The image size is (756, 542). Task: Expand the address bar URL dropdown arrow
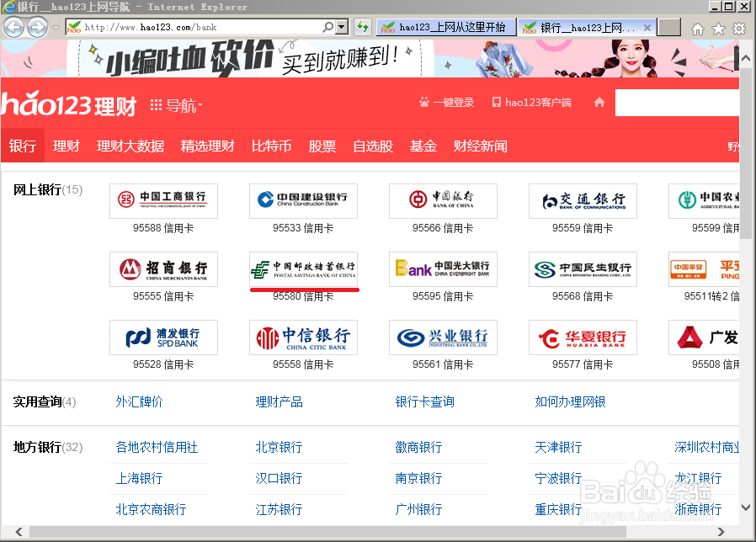coord(341,27)
